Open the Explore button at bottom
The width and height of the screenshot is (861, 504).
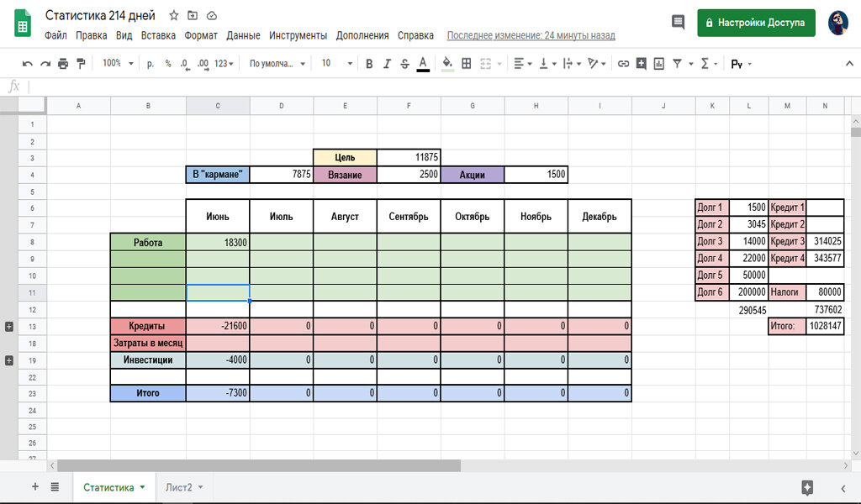[807, 487]
